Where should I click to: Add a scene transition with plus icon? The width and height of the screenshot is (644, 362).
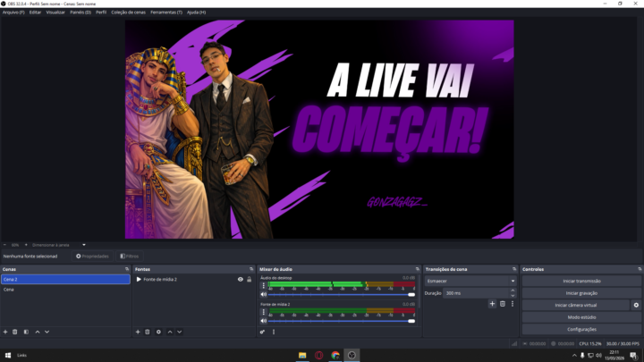[x=492, y=304]
